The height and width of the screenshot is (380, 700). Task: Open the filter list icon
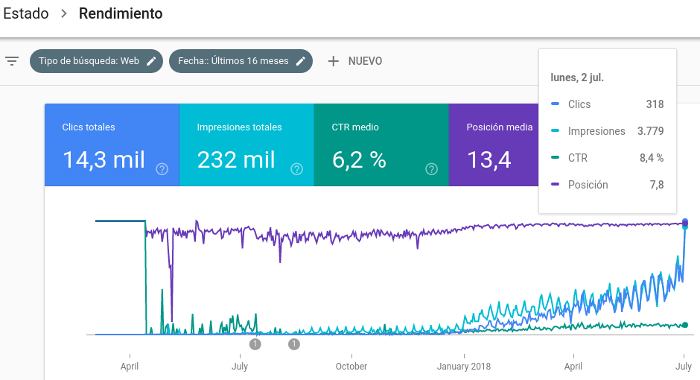[x=12, y=61]
